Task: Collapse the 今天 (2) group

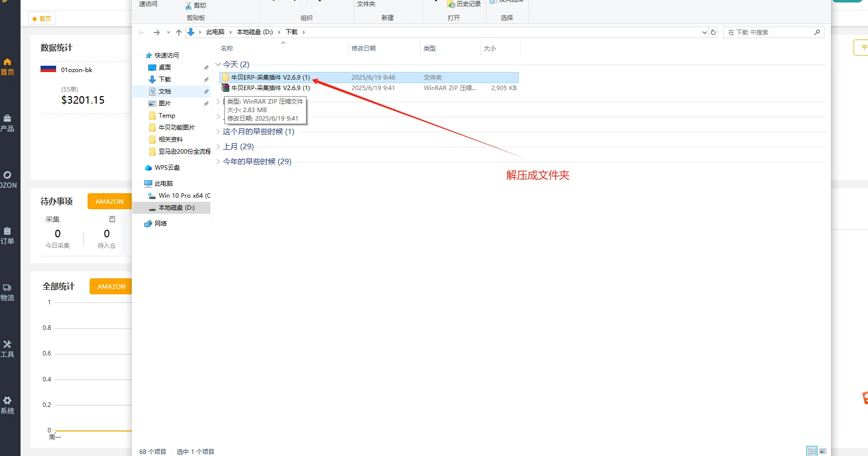Action: coord(218,65)
